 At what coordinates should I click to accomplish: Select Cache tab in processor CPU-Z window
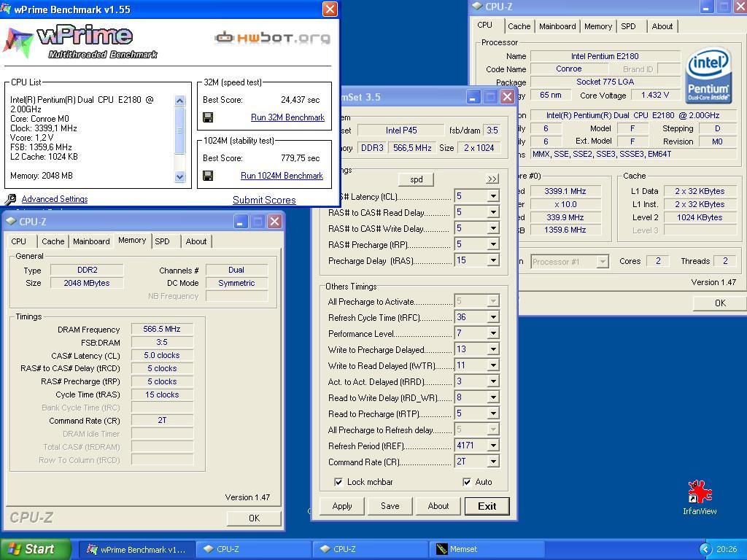click(x=519, y=27)
